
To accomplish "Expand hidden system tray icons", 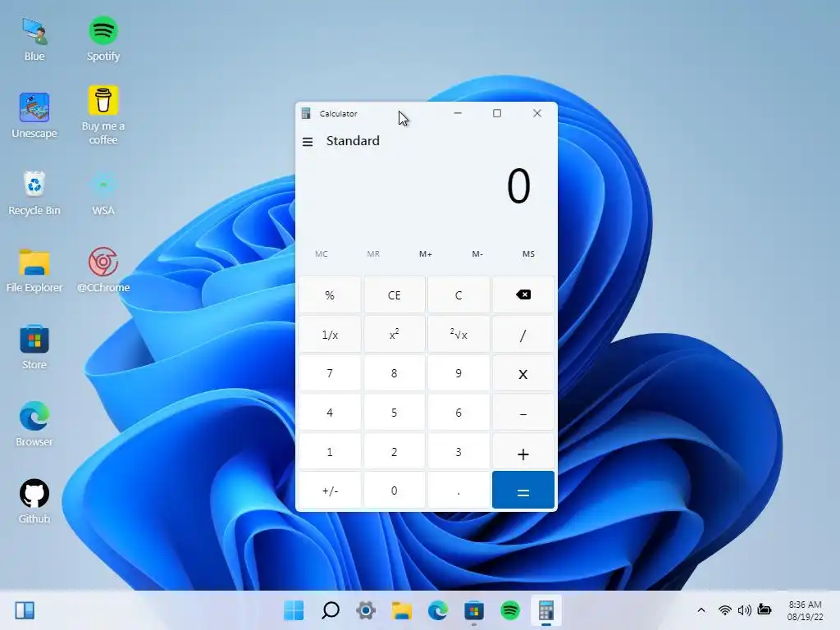I will (x=701, y=610).
